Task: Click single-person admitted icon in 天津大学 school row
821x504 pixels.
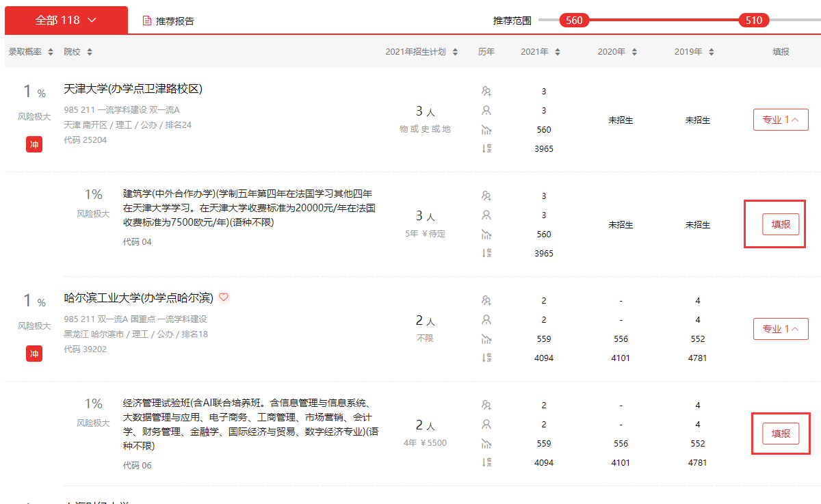Action: point(486,110)
